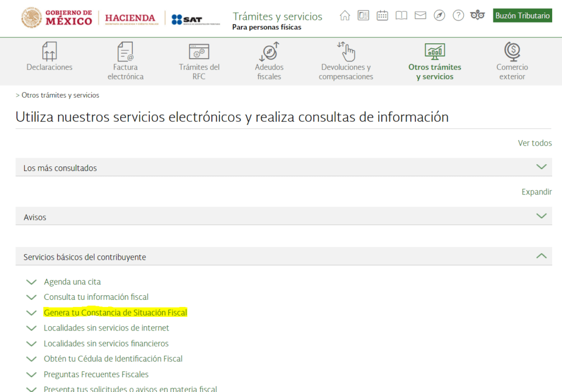Expand Agenda una cita item chevron
562x392 pixels.
(x=31, y=282)
